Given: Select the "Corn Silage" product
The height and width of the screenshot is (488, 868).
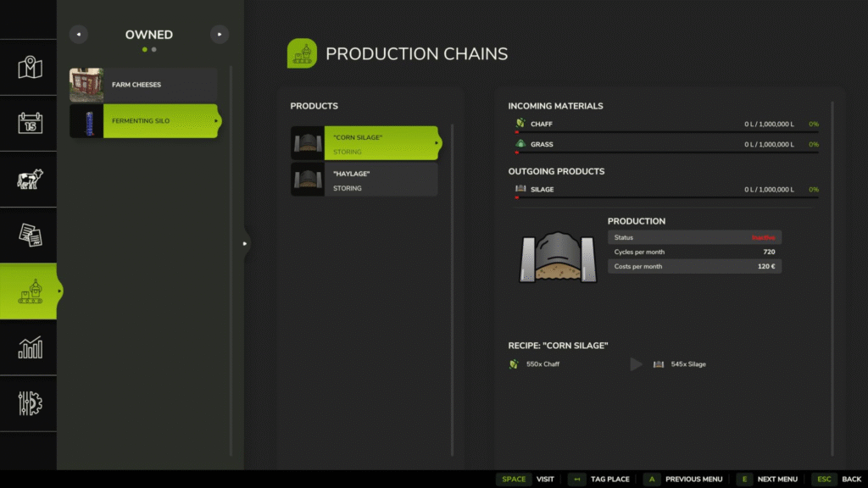Looking at the screenshot, I should pyautogui.click(x=364, y=143).
